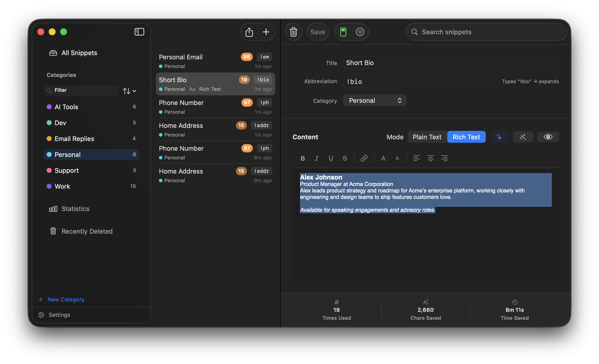This screenshot has height=364, width=599.
Task: Click the !em abbreviation tag
Action: [x=264, y=57]
